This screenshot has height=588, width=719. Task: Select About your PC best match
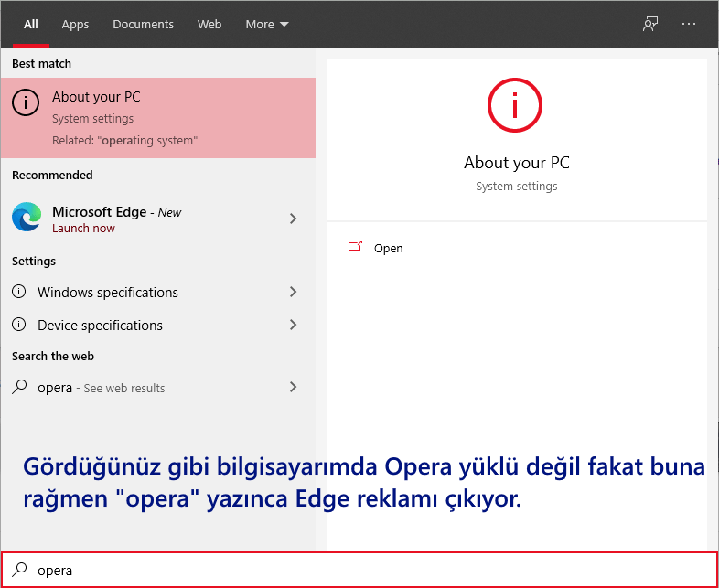pos(158,118)
